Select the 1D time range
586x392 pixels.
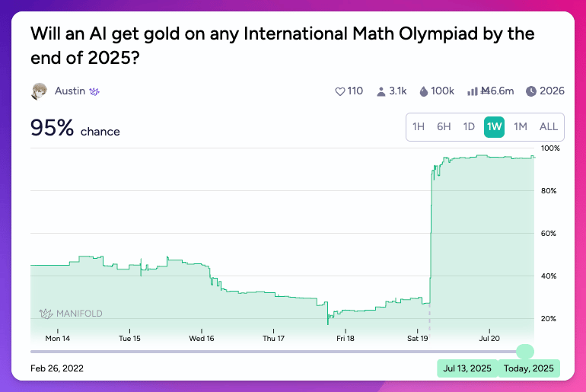[469, 127]
